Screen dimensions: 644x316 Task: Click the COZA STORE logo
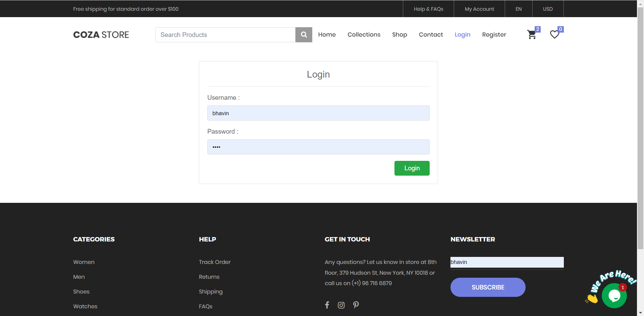(x=101, y=35)
